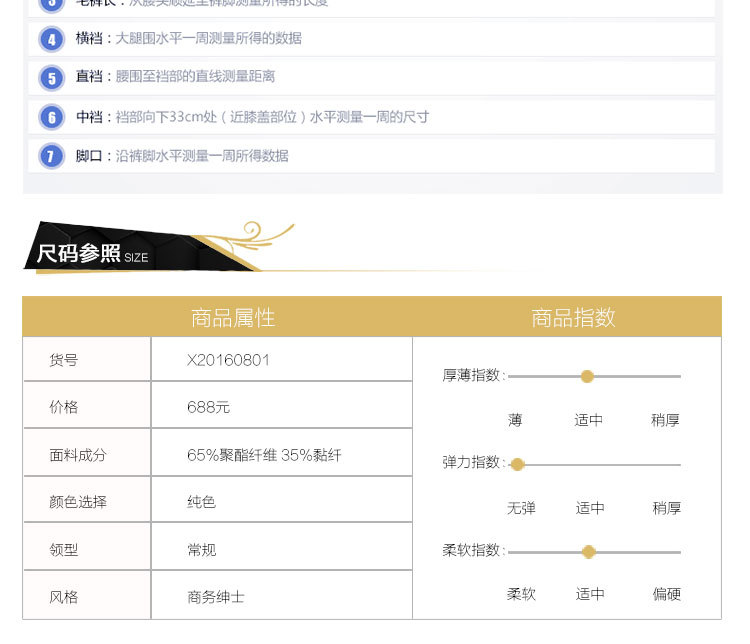The height and width of the screenshot is (644, 750).
Task: Click the 柔软指数 slider handle
Action: [x=589, y=552]
